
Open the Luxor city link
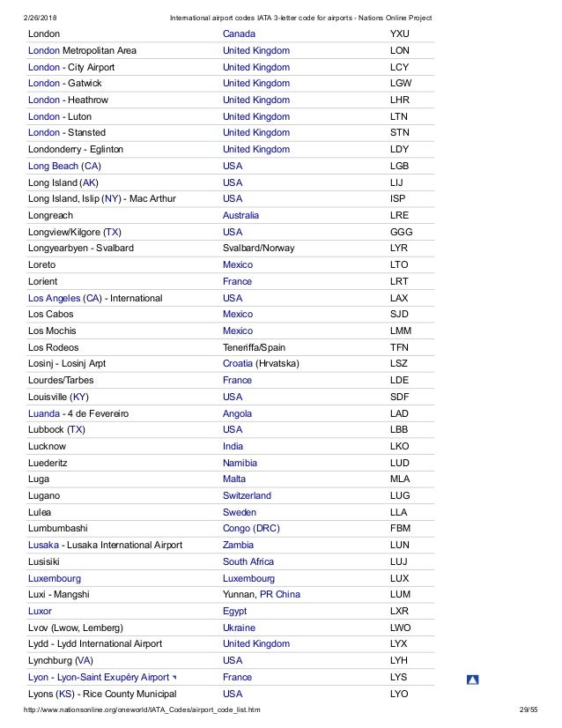(40, 611)
